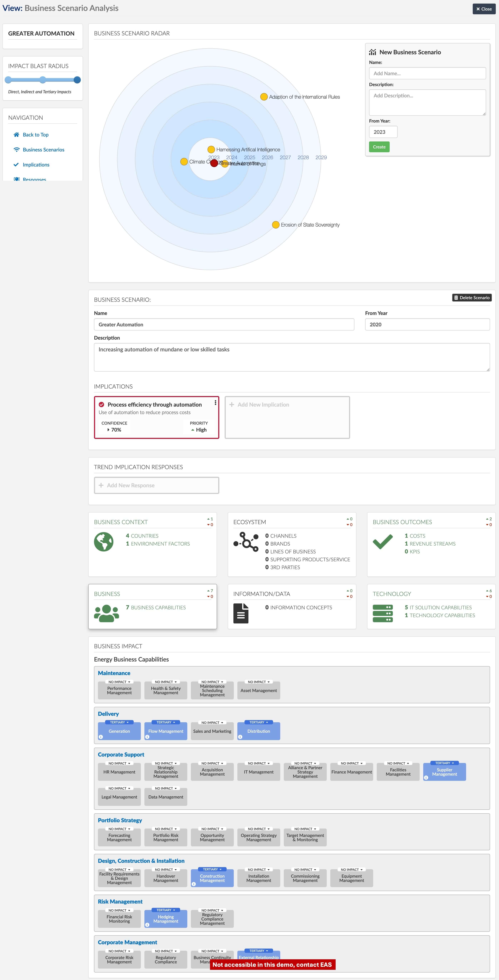
Task: Click the new scenario From Year 2023 field
Action: [x=383, y=132]
